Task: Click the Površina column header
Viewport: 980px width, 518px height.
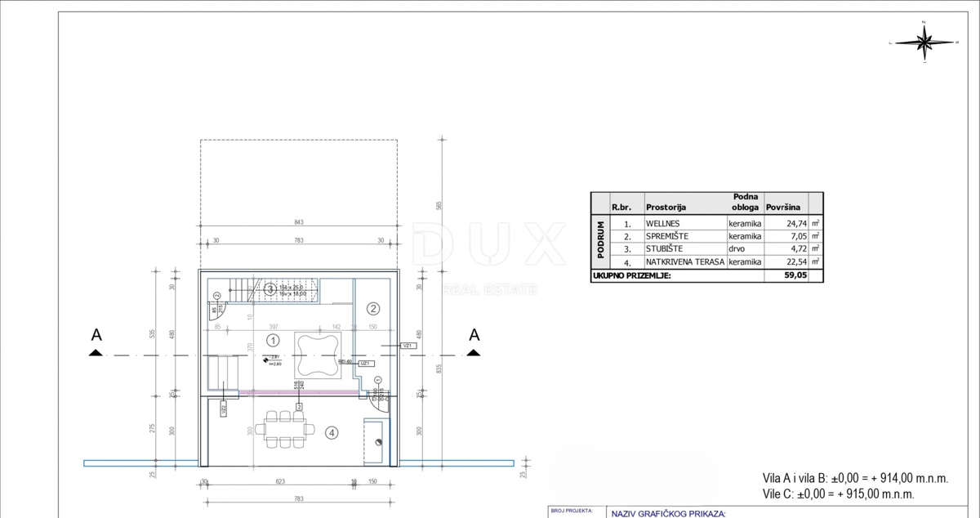Action: [x=785, y=208]
